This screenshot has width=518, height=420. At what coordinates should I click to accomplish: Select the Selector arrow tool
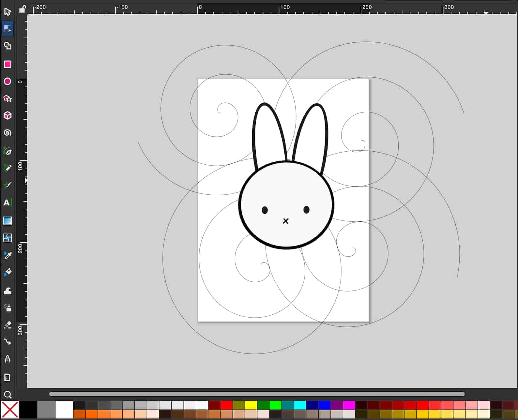(8, 12)
